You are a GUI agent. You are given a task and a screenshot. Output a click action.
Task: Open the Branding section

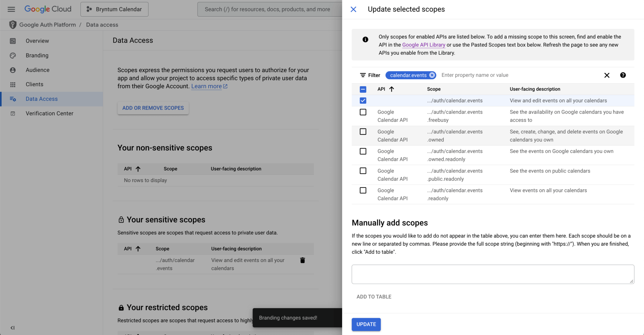(x=37, y=55)
